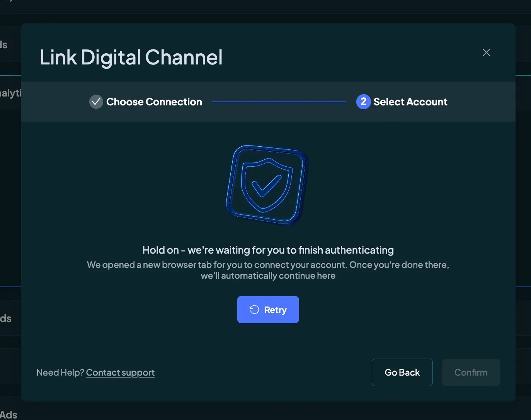Close the Link Digital Channel dialog

pos(486,52)
